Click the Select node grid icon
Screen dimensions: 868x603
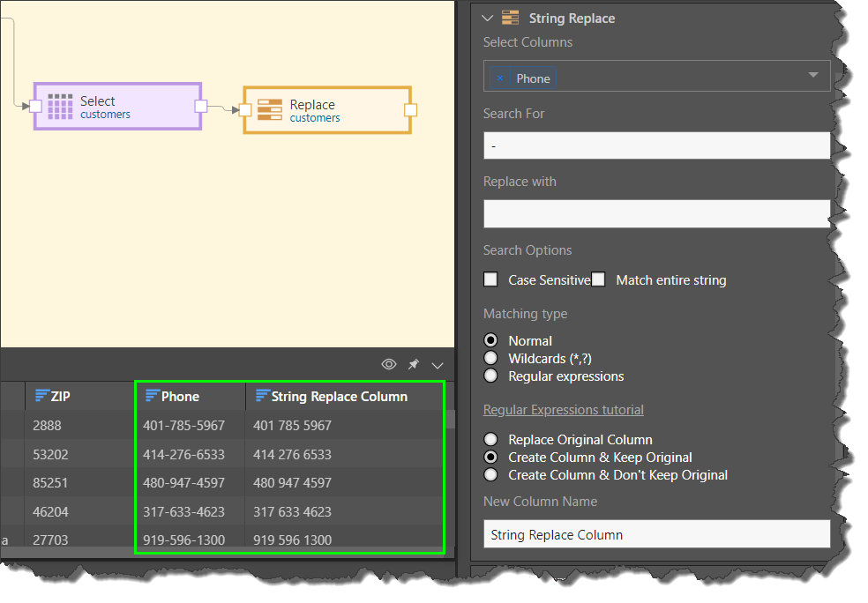60,107
